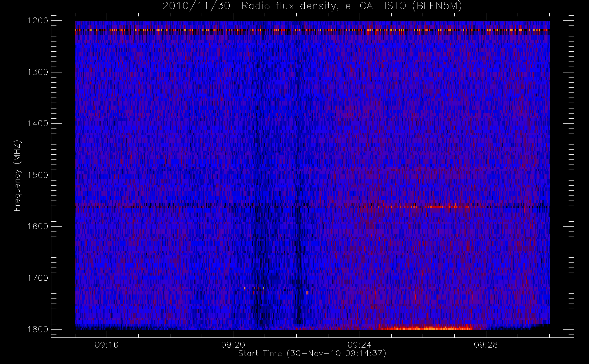Screen dimensions: 589x364
Task: Click the date '2010/11/30' in the title
Action: (x=197, y=6)
